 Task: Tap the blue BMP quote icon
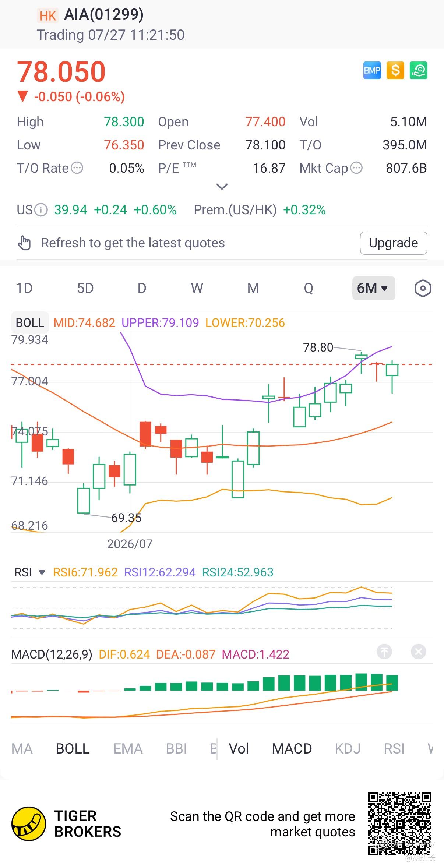point(372,70)
